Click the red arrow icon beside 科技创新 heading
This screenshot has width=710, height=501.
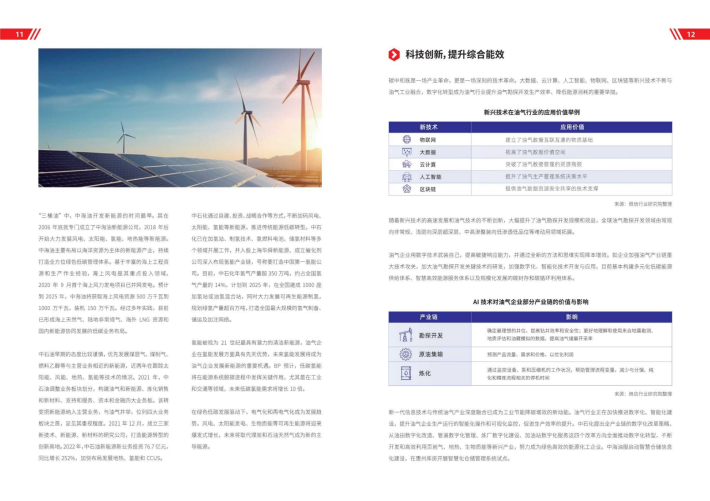click(395, 53)
